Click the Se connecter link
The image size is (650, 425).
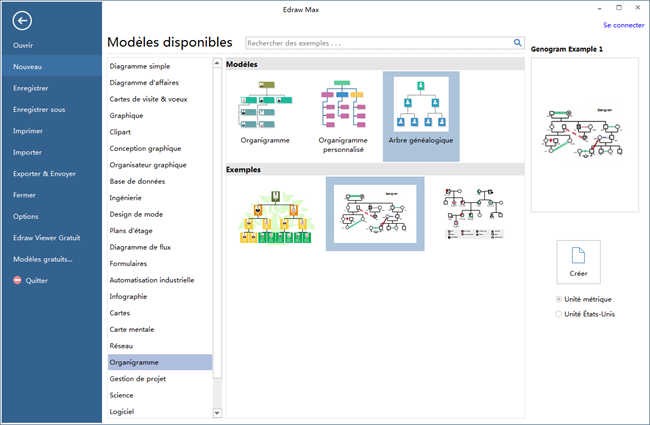[x=623, y=25]
